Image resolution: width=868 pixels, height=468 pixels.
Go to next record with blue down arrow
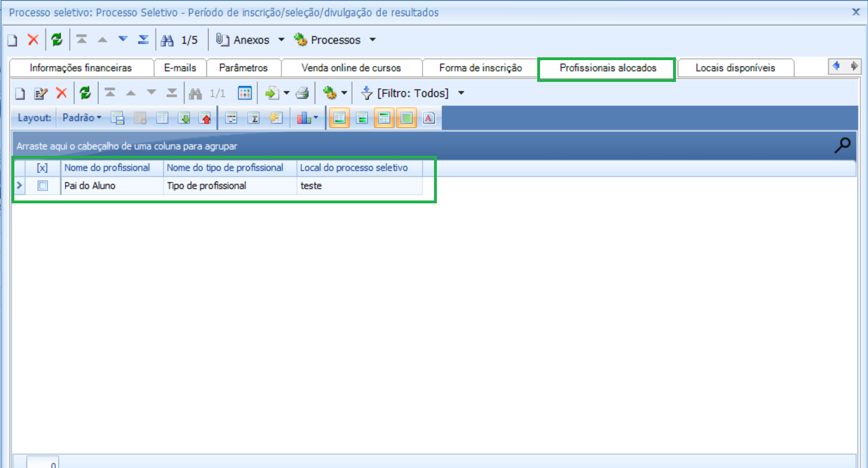pyautogui.click(x=123, y=40)
